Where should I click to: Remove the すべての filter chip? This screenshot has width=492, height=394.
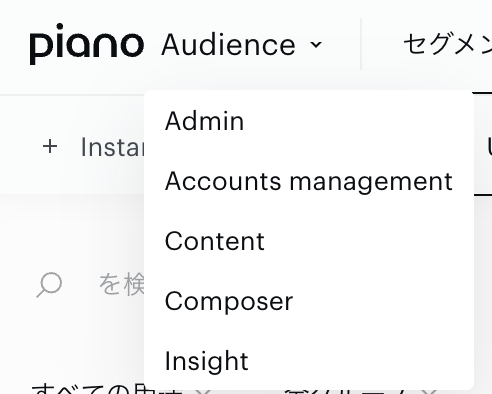202,391
